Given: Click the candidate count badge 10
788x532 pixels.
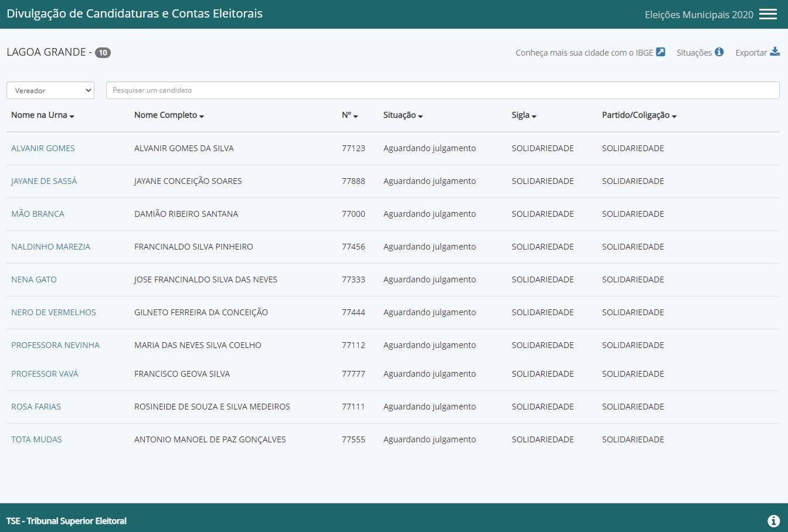Looking at the screenshot, I should coord(103,53).
